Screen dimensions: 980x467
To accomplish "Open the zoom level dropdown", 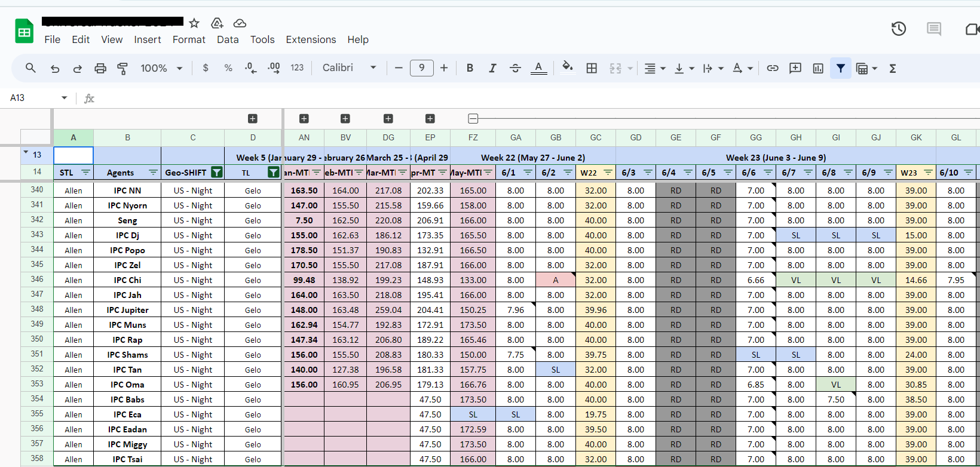I will pyautogui.click(x=161, y=68).
